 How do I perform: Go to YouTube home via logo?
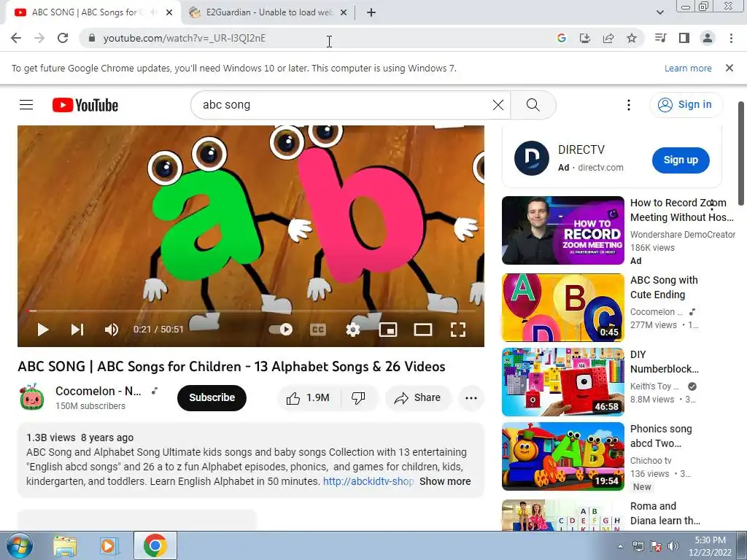(x=85, y=105)
